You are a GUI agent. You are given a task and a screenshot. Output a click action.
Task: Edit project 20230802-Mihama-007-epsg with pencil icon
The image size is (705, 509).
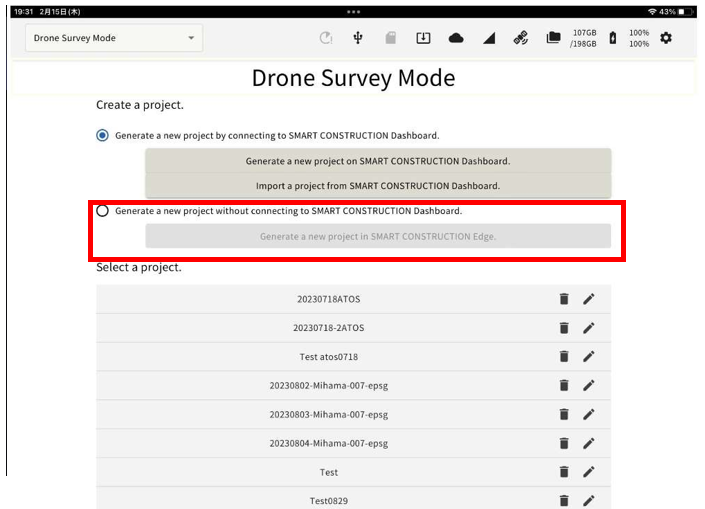click(589, 385)
